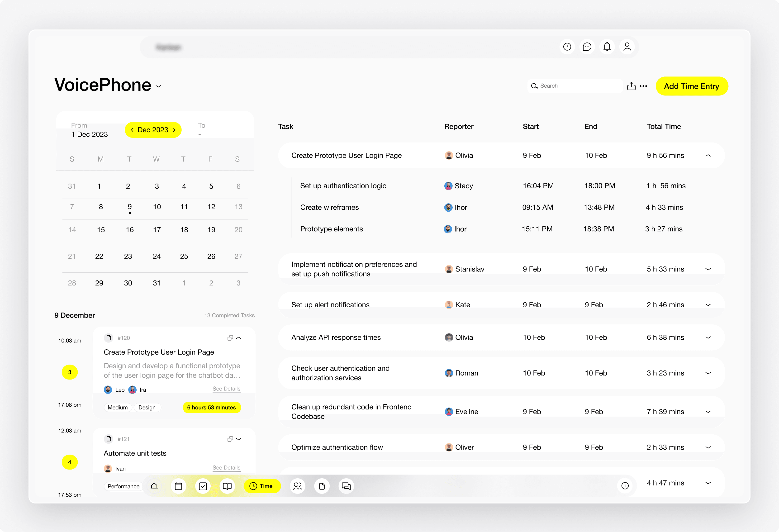This screenshot has width=779, height=532.
Task: Collapse task card #120 with its chevron
Action: pos(239,338)
